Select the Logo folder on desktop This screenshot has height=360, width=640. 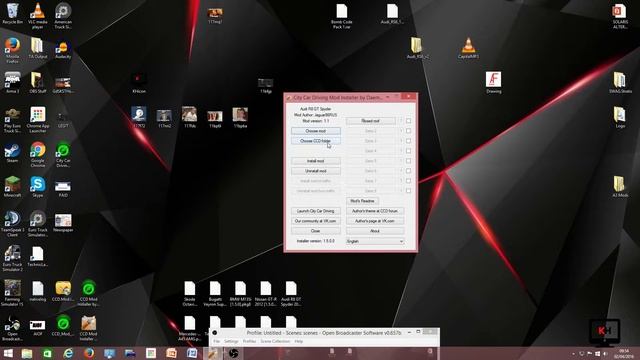pos(620,118)
